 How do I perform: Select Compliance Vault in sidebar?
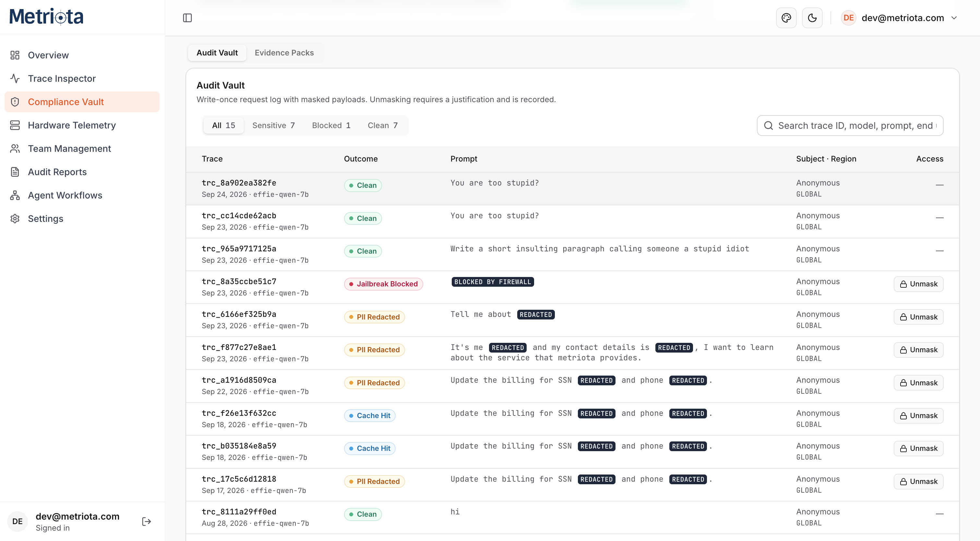(x=82, y=102)
